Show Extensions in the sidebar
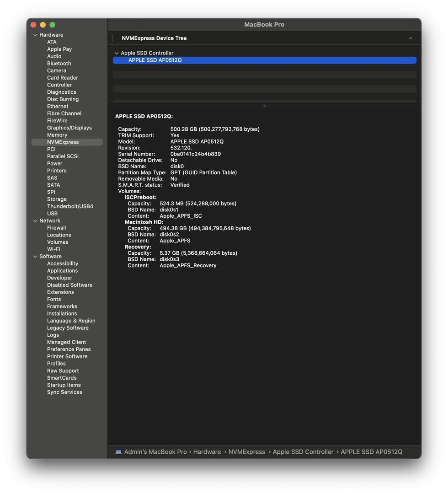Viewport: 448px width, 494px height. coord(60,292)
